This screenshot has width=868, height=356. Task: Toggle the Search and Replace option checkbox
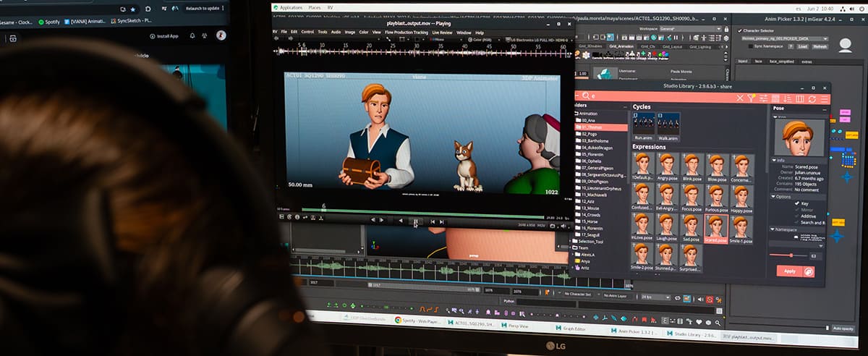[x=797, y=223]
